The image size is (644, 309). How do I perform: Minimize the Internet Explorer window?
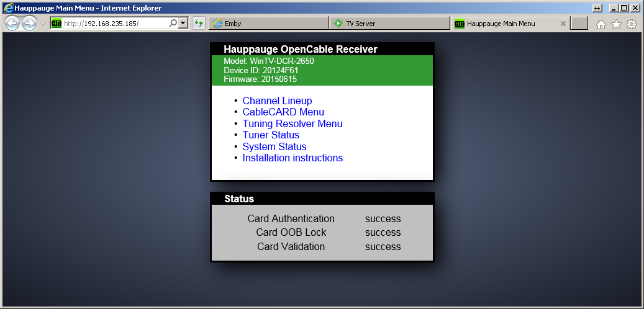614,8
